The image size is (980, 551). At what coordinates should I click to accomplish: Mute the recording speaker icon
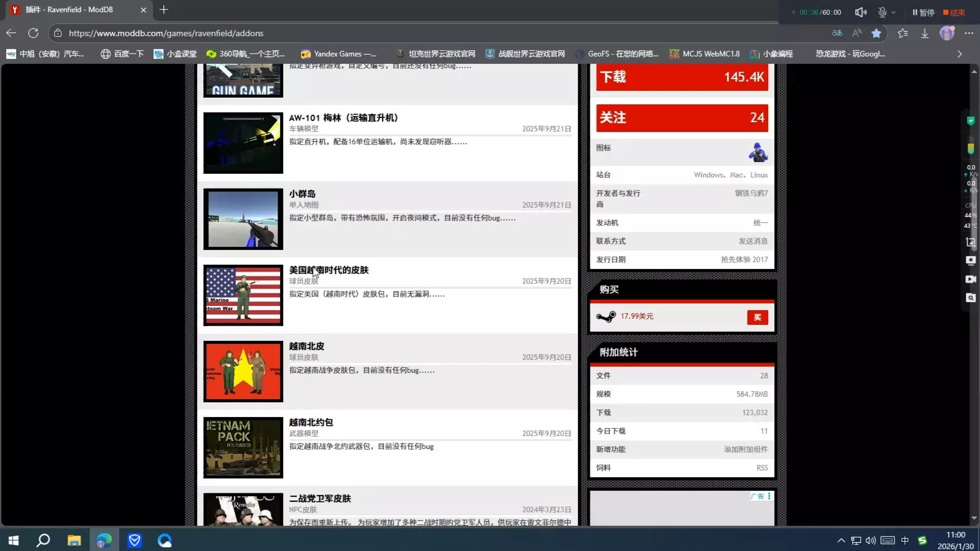(x=861, y=12)
